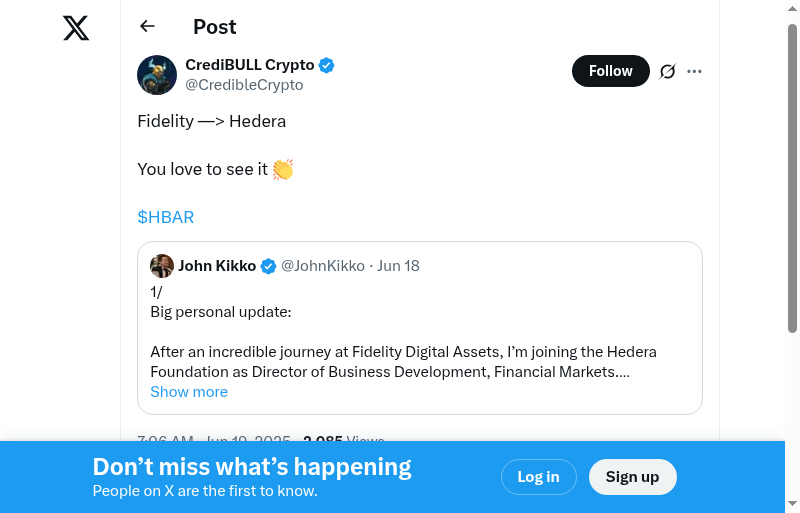
Task: Follow the CrediBULL Crypto account
Action: [610, 71]
